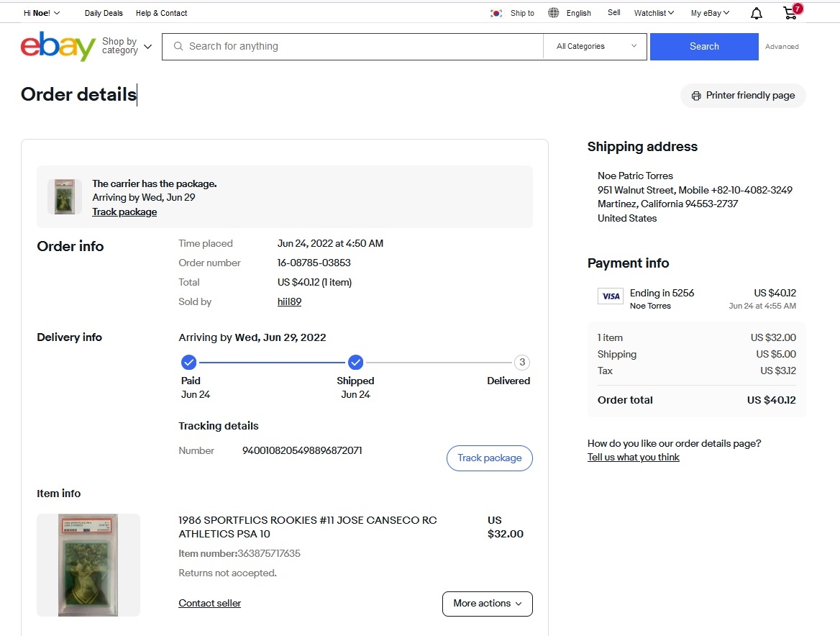
Task: Click the item price US $32.00
Action: coord(505,527)
